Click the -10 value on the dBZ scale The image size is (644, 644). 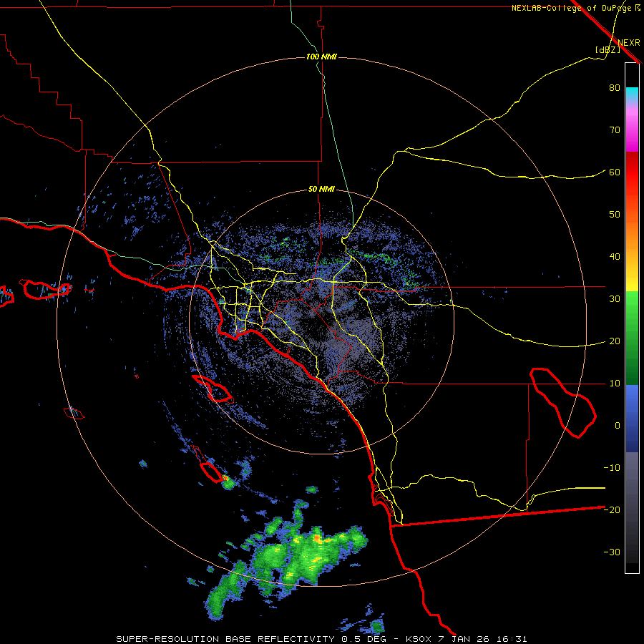coord(612,468)
